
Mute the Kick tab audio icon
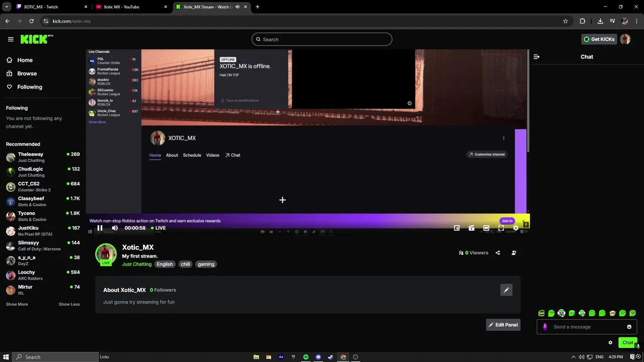pos(237,7)
